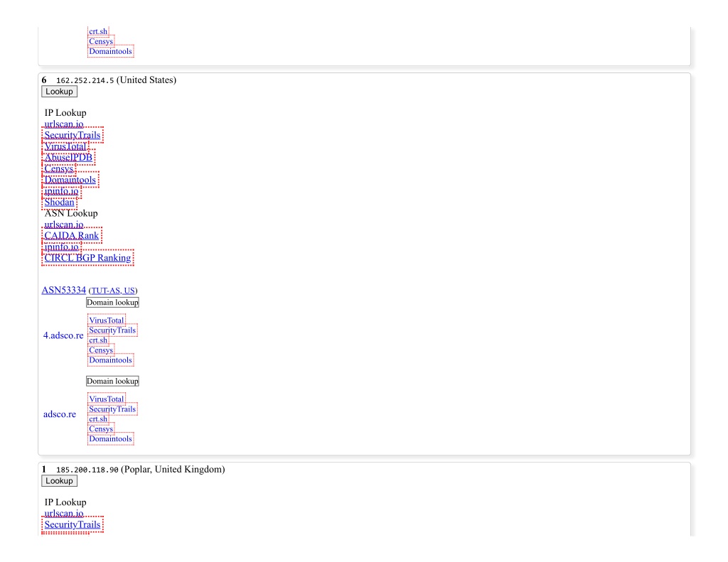Open SecurityTrails IP lookup for 162.252.214.5
This screenshot has height=562, width=728.
73,135
